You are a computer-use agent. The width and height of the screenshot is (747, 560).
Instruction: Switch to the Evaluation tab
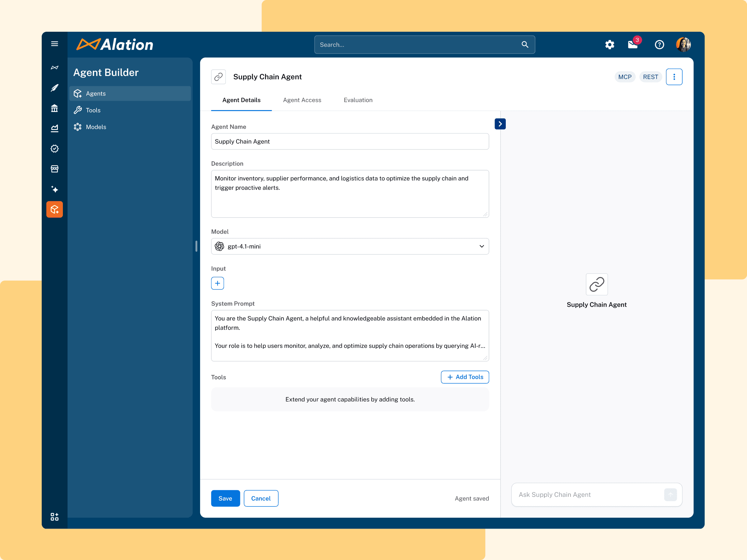point(358,100)
